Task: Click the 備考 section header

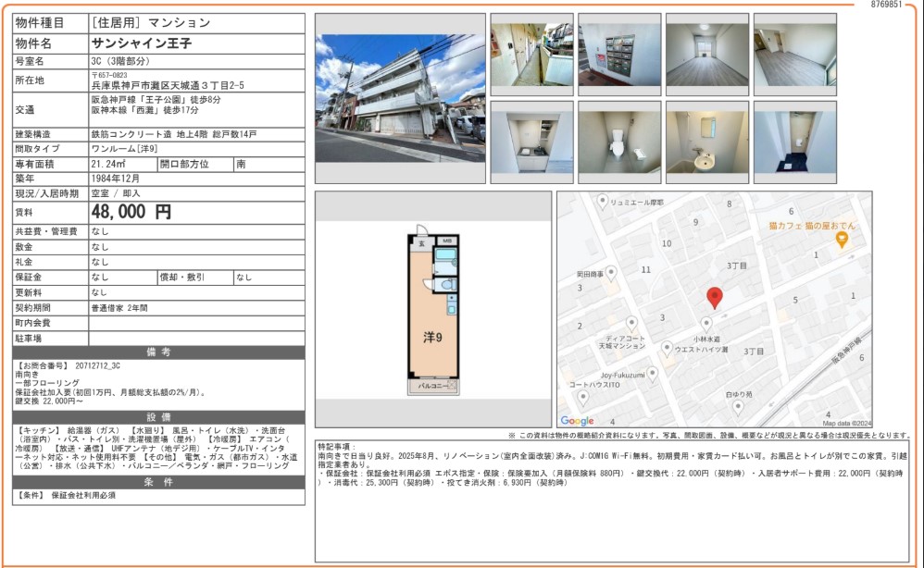Action: [x=158, y=352]
